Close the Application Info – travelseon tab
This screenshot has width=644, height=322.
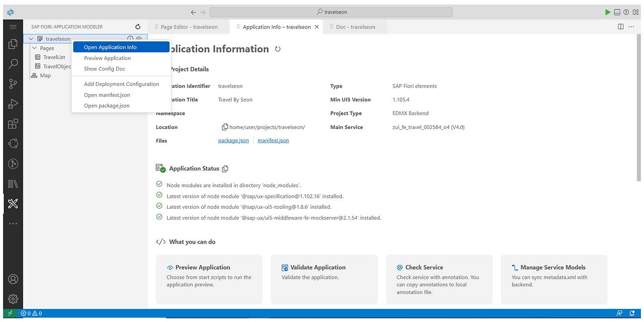317,27
